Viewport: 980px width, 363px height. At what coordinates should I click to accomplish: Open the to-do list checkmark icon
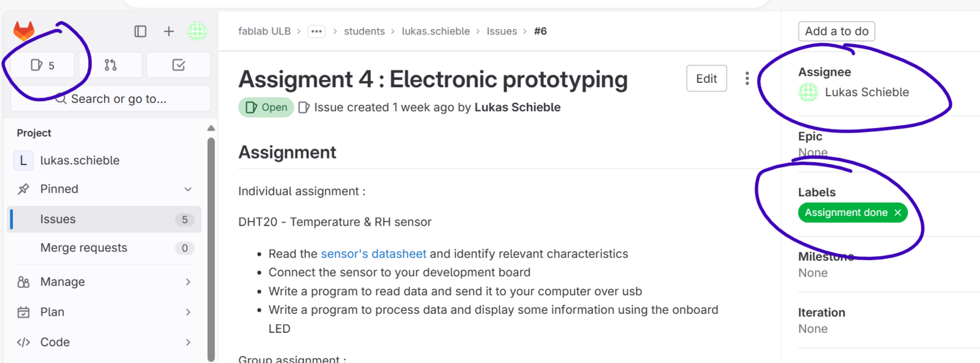(178, 65)
